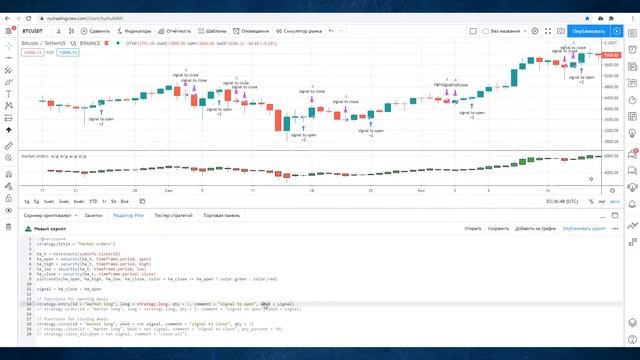Activate the zoom in tool
This screenshot has width=640, height=360.
(9, 158)
